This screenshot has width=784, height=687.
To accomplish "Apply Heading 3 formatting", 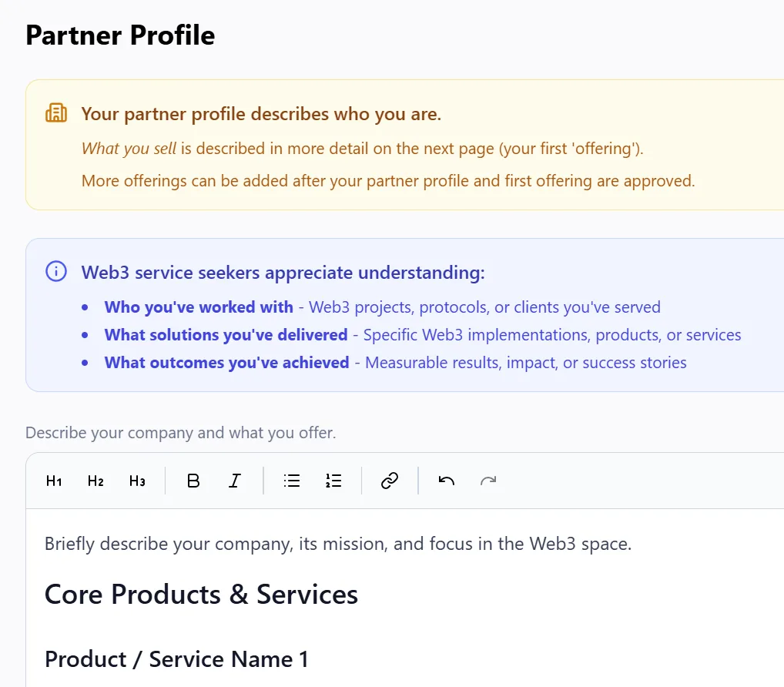I will pyautogui.click(x=137, y=481).
